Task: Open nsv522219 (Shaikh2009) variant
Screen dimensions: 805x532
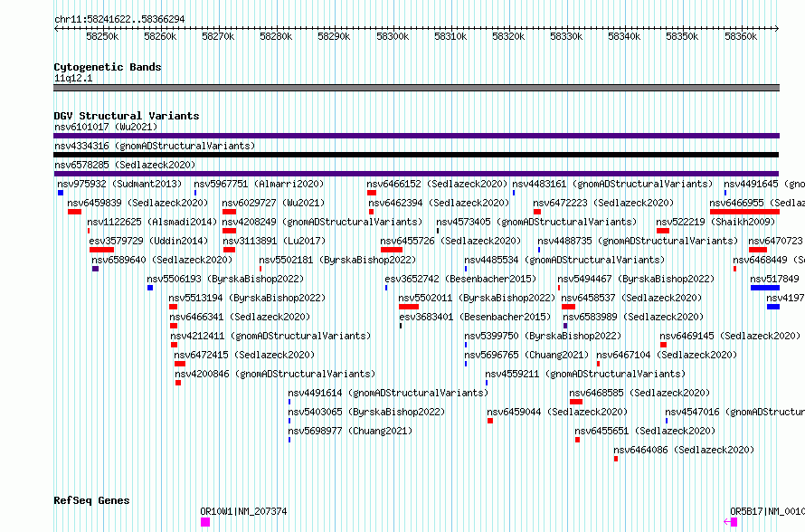Action: (x=715, y=222)
